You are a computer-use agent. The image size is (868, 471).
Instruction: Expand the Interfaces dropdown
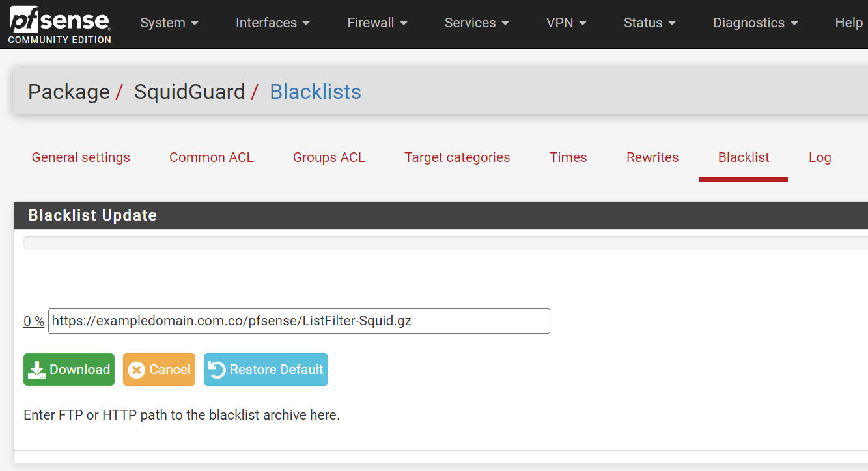pyautogui.click(x=272, y=23)
